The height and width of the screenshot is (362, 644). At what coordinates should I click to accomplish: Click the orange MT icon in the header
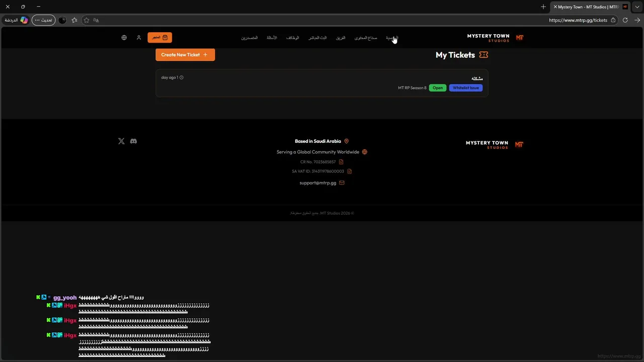pyautogui.click(x=520, y=38)
